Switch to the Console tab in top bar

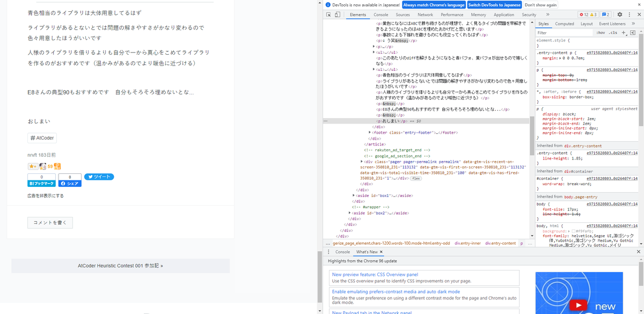pos(381,14)
